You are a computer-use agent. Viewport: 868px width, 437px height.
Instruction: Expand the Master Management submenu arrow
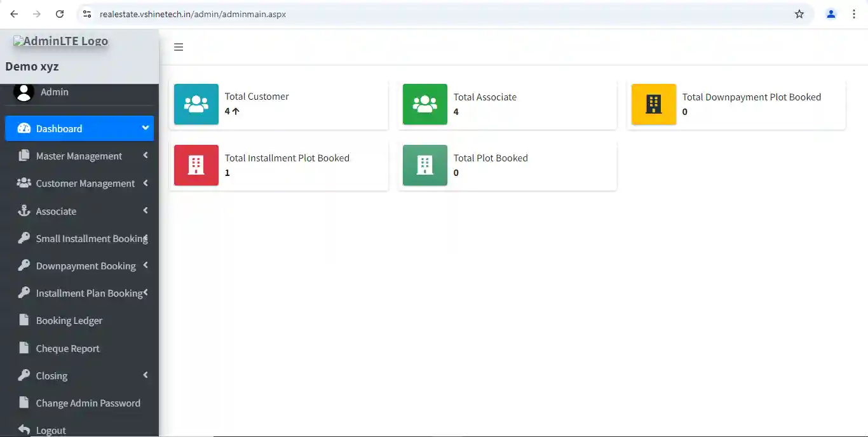(146, 156)
